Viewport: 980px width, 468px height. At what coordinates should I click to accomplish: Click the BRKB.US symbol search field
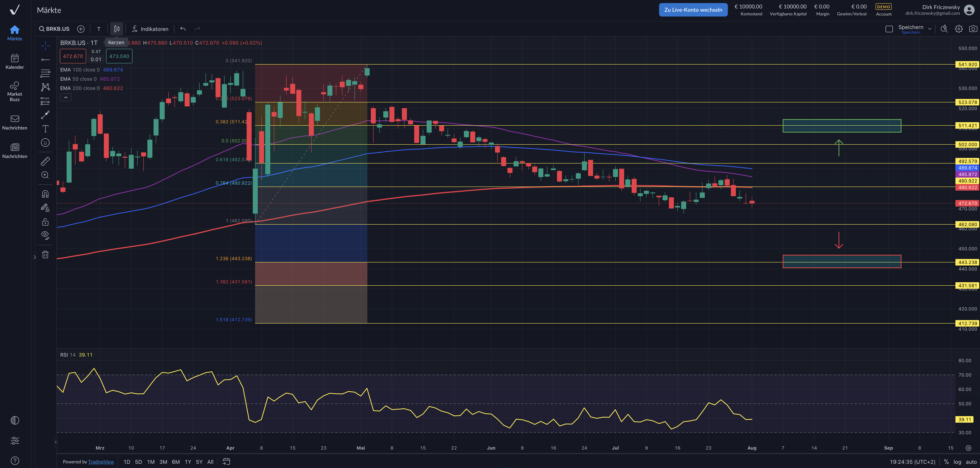(57, 29)
